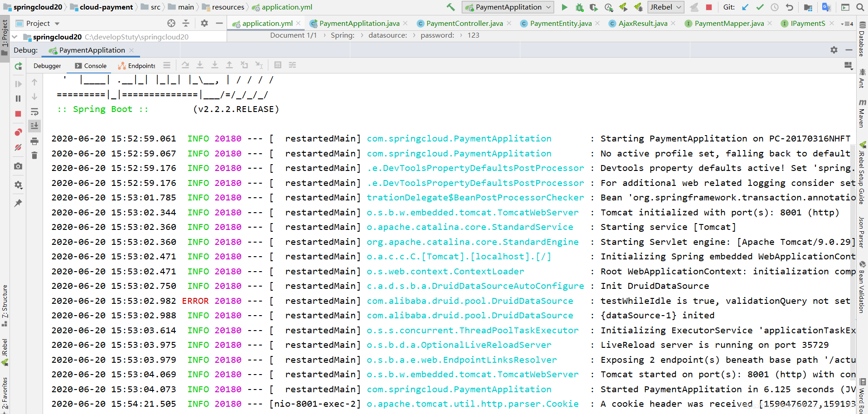Rerun PaymentApplitation in Debug panel
This screenshot has width=868, height=414.
[x=18, y=66]
